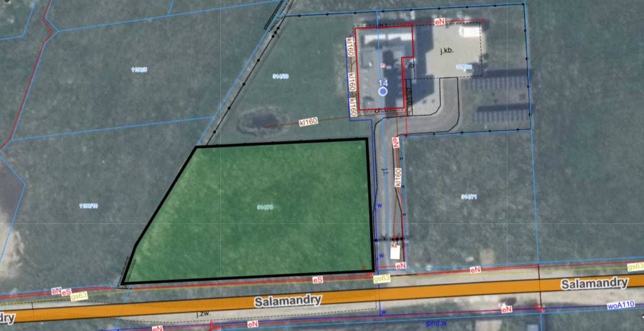Click the eS label under the green parcel
Screen dimensions: 644x331
pyautogui.click(x=318, y=279)
